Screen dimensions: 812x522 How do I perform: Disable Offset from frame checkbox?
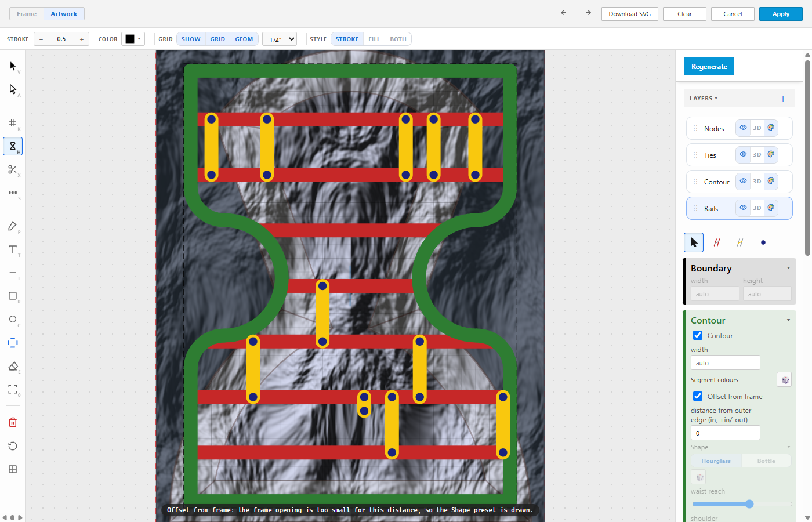coord(698,396)
